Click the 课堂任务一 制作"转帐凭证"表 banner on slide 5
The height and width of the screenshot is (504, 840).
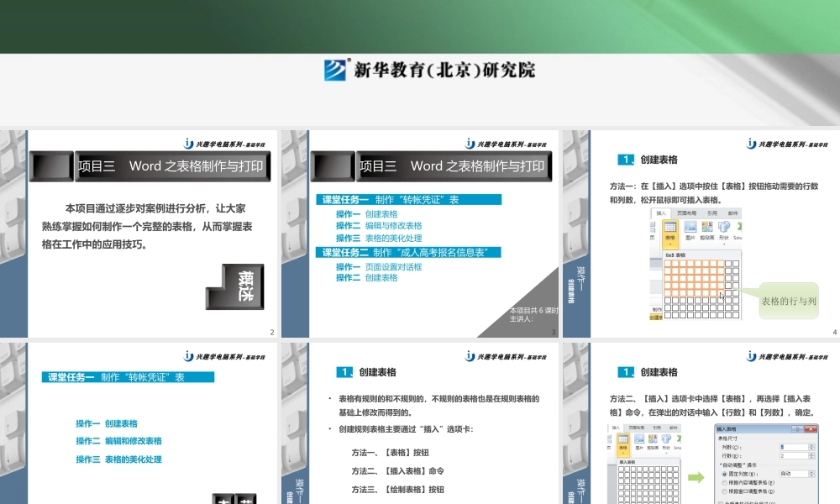tap(128, 377)
